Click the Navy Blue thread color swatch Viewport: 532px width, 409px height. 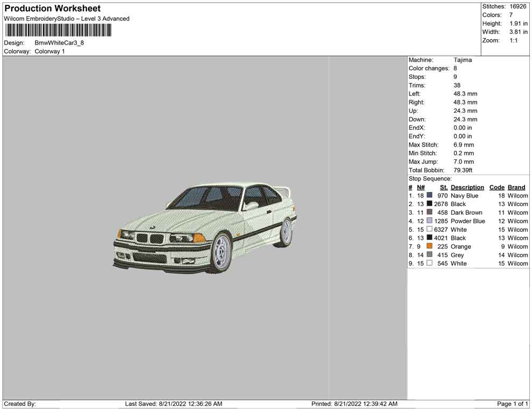pos(429,196)
